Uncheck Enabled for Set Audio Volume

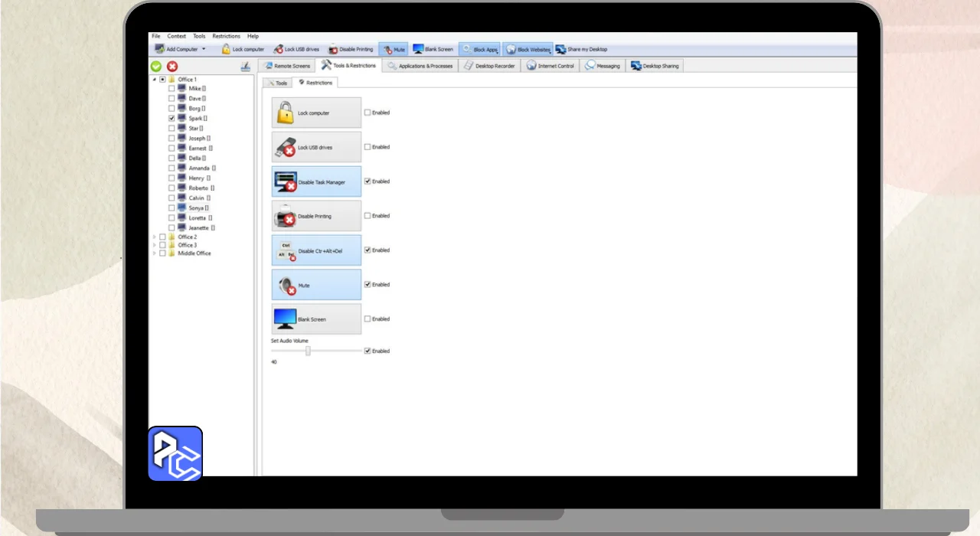pos(367,351)
